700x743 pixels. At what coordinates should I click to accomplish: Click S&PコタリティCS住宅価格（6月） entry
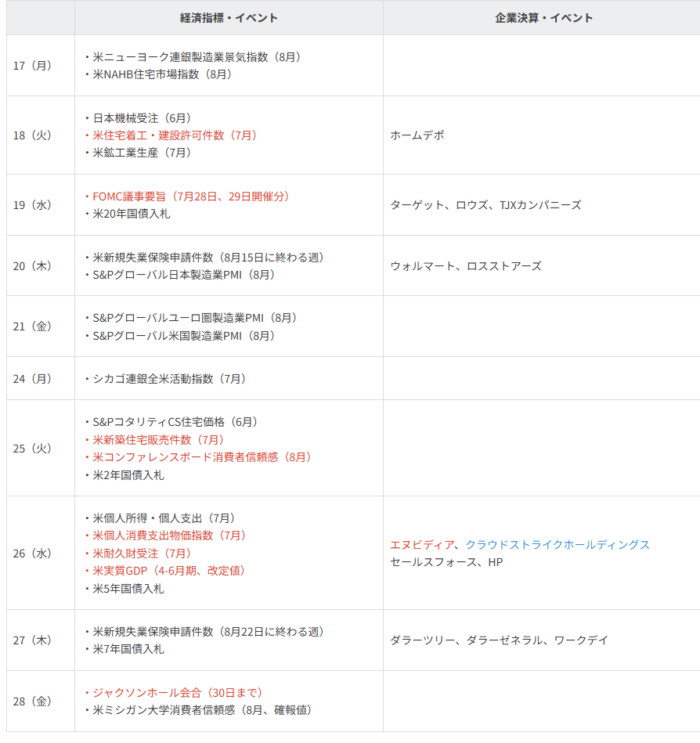171,422
